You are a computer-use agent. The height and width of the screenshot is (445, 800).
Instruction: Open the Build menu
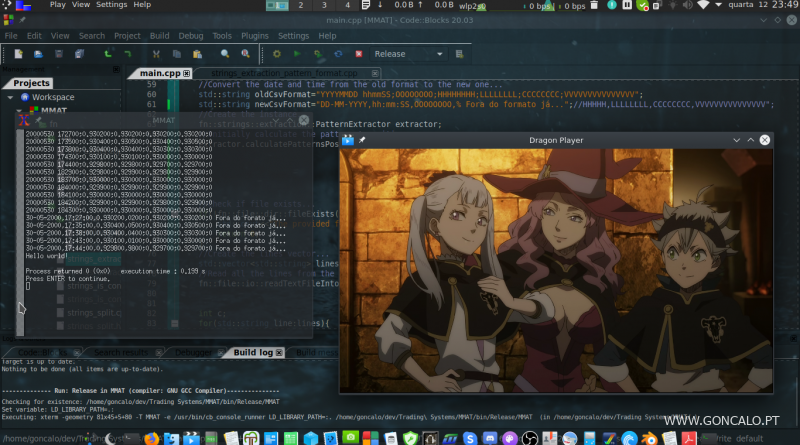[x=159, y=36]
